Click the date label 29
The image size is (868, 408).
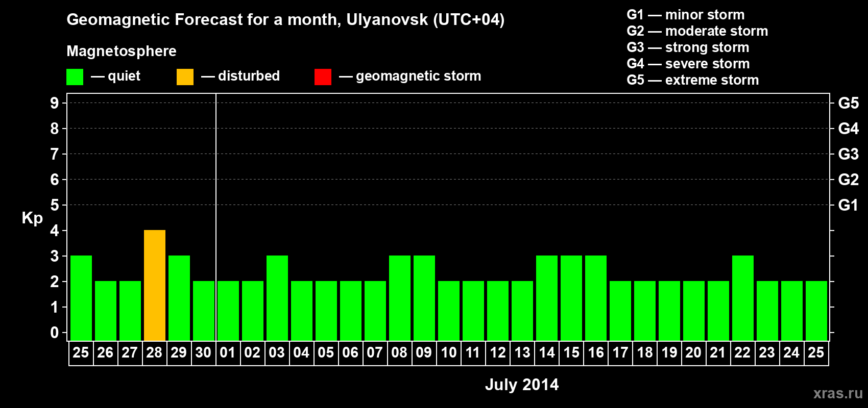pos(179,352)
